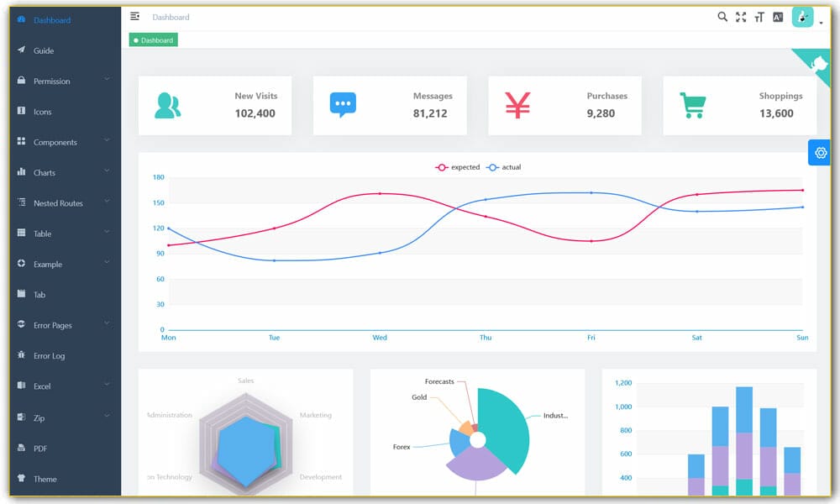
Task: Switch language using the translation icon
Action: pos(778,16)
